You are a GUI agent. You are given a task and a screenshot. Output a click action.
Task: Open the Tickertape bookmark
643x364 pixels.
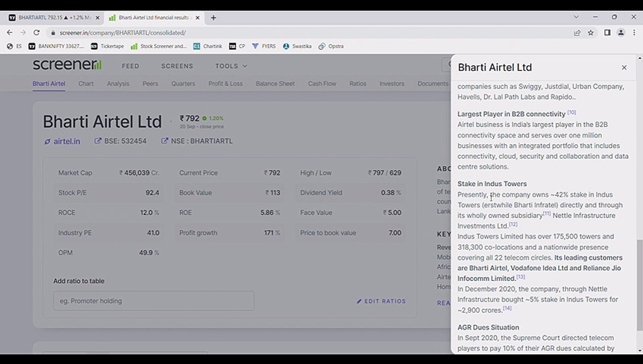pos(107,46)
